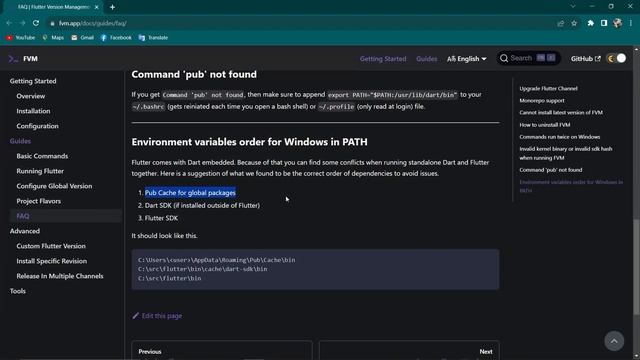Viewport: 640px width, 360px height.
Task: Open the Running Flutter sidebar page
Action: pos(40,171)
